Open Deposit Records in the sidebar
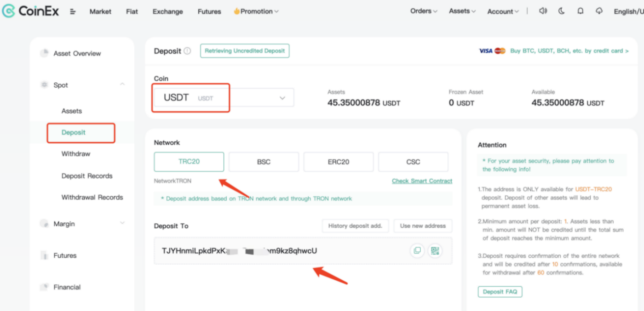 click(x=87, y=175)
